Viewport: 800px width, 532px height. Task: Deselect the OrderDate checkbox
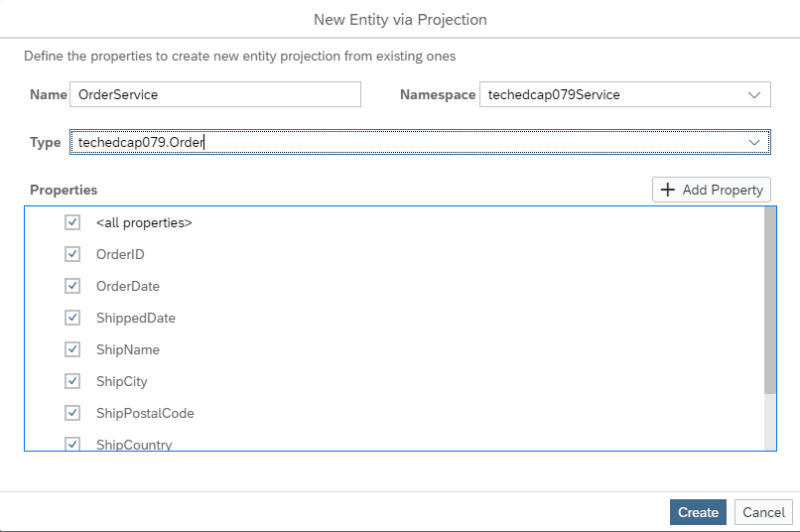[x=72, y=286]
